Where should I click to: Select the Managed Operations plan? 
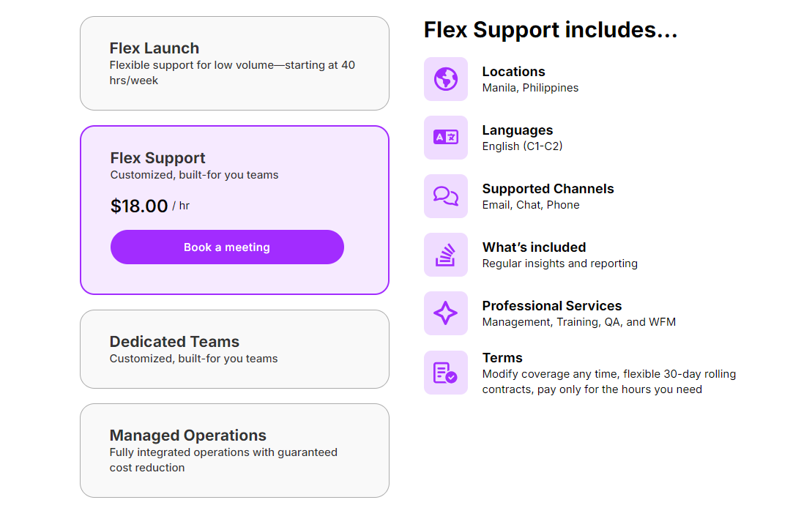pos(234,450)
